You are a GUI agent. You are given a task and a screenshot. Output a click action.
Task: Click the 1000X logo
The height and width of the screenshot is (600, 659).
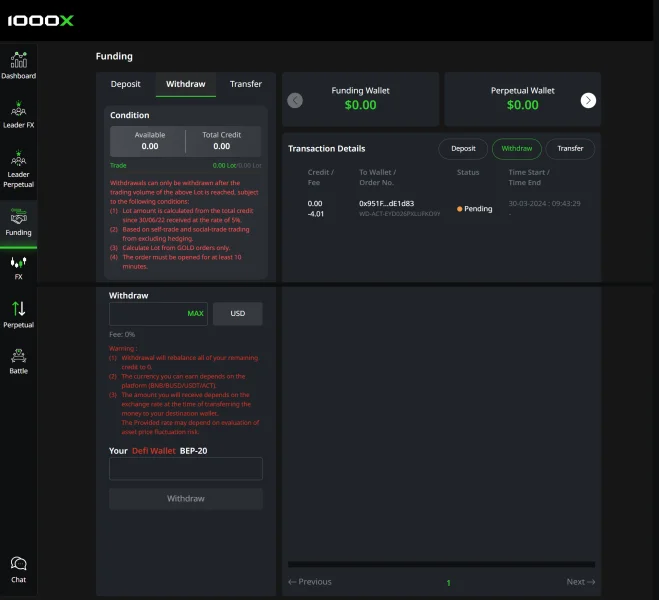[x=41, y=20]
